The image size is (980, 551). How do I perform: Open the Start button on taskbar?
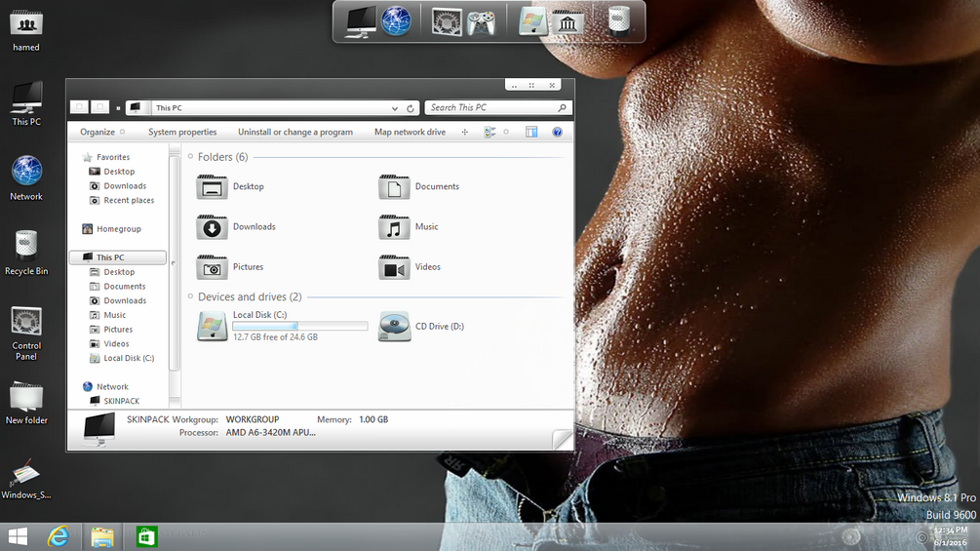19,536
